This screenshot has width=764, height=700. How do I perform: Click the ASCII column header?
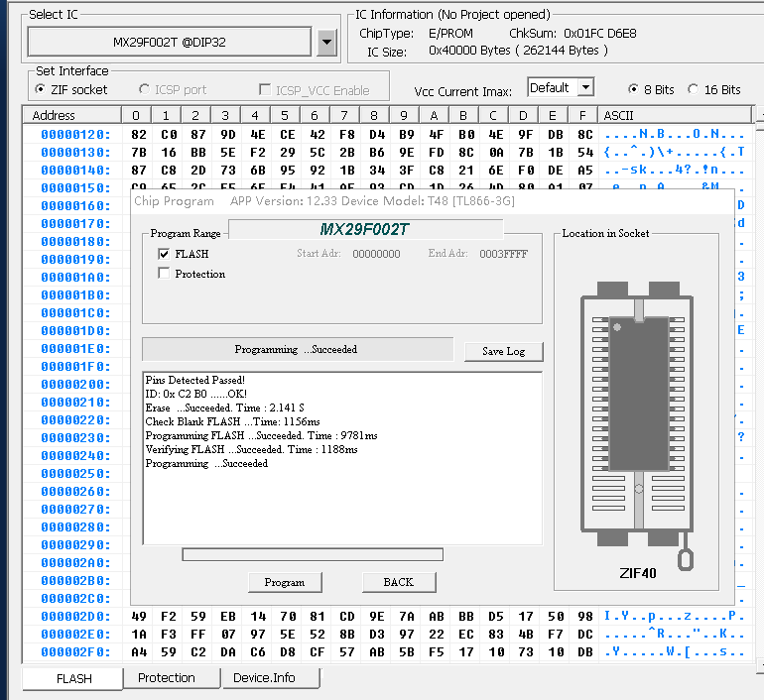pyautogui.click(x=619, y=116)
